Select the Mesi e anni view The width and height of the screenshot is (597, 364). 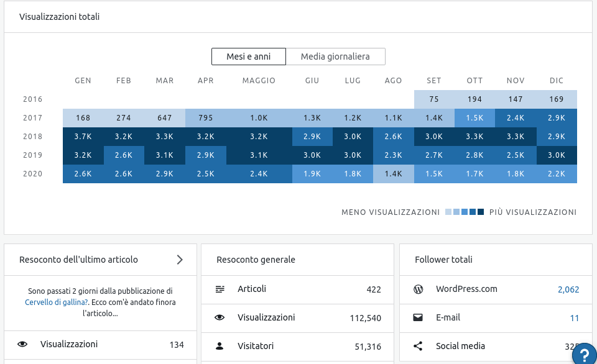(249, 57)
